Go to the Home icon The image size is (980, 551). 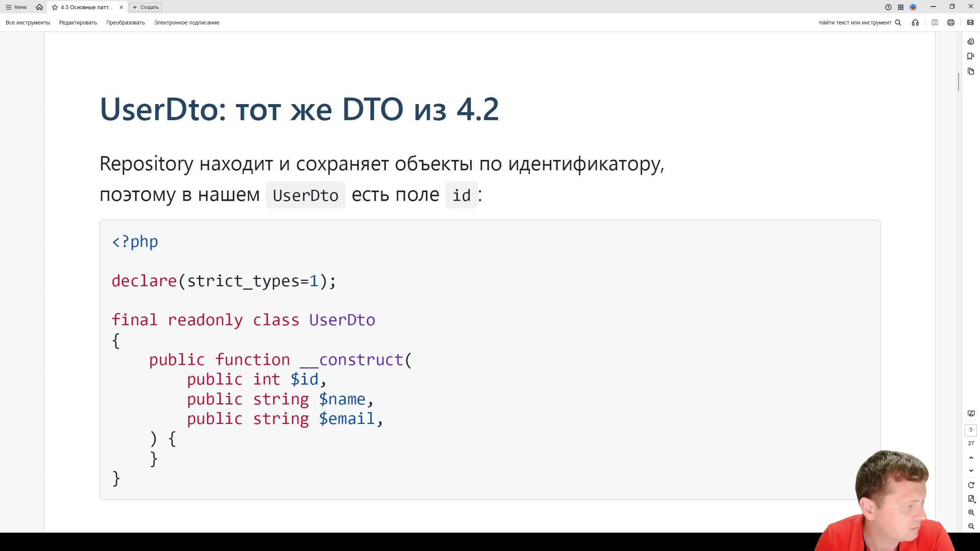pos(39,7)
